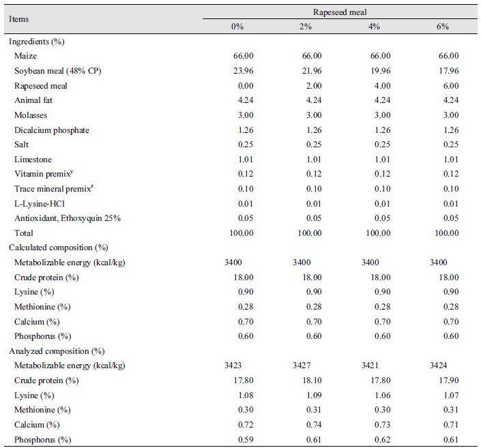
Task: Click analyzed crude protein value 18.10
Action: (312, 380)
